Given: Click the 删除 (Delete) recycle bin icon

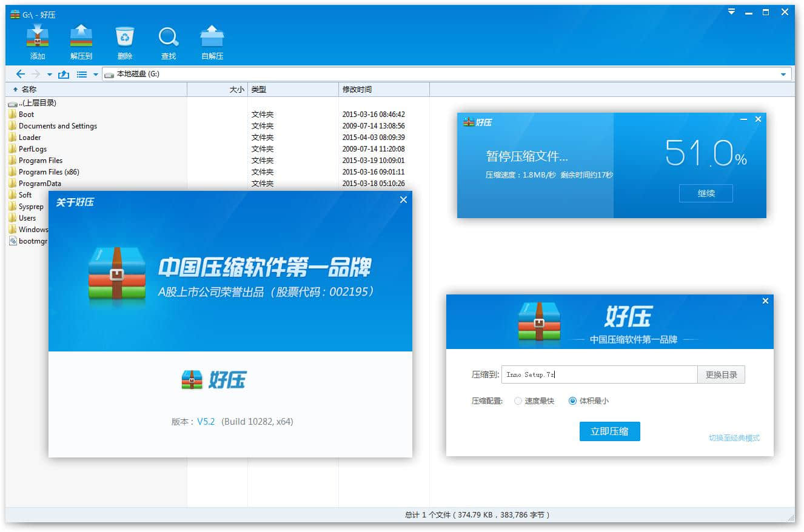Looking at the screenshot, I should pos(125,37).
